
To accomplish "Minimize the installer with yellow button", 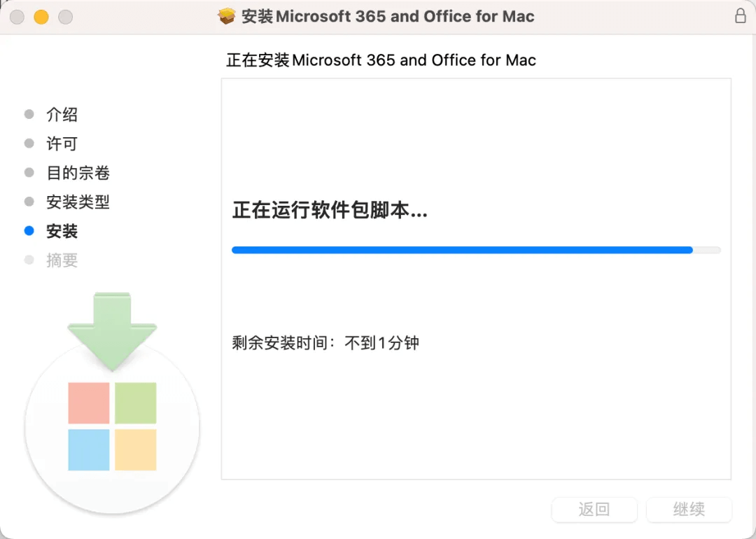I will (41, 17).
